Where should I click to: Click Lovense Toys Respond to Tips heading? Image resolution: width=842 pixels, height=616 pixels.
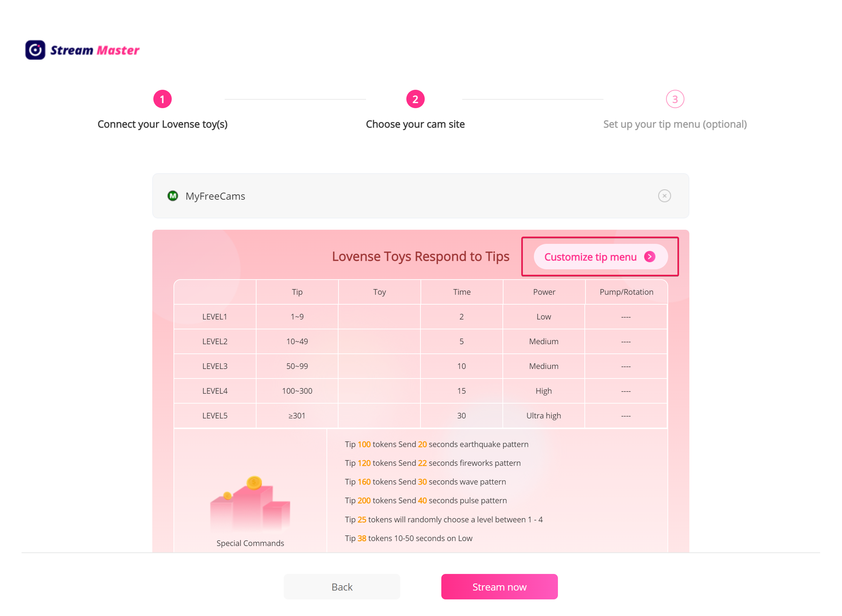pos(420,257)
